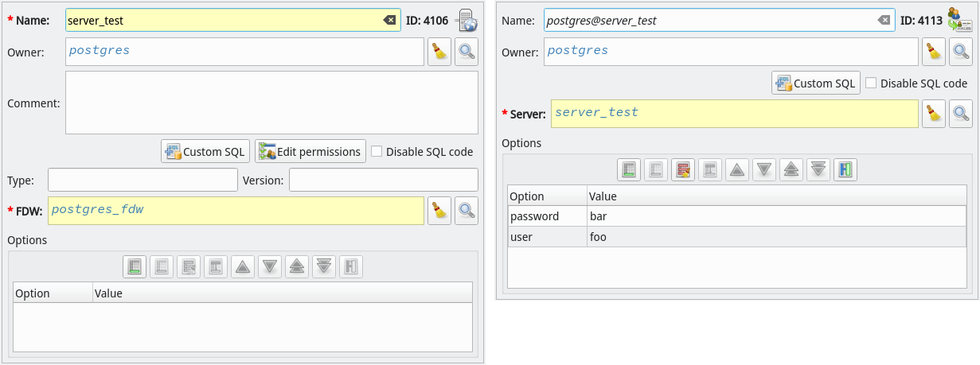Click postgres owner field in user mapping form

[732, 52]
